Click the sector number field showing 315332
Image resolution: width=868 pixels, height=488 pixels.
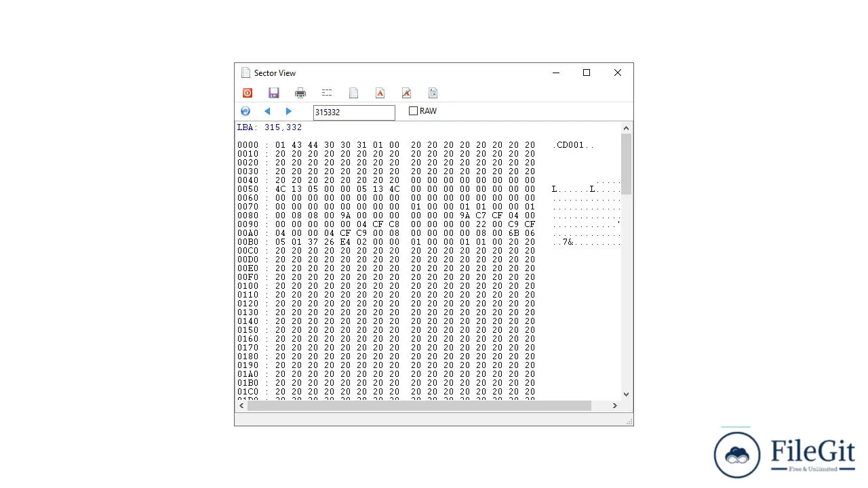354,113
